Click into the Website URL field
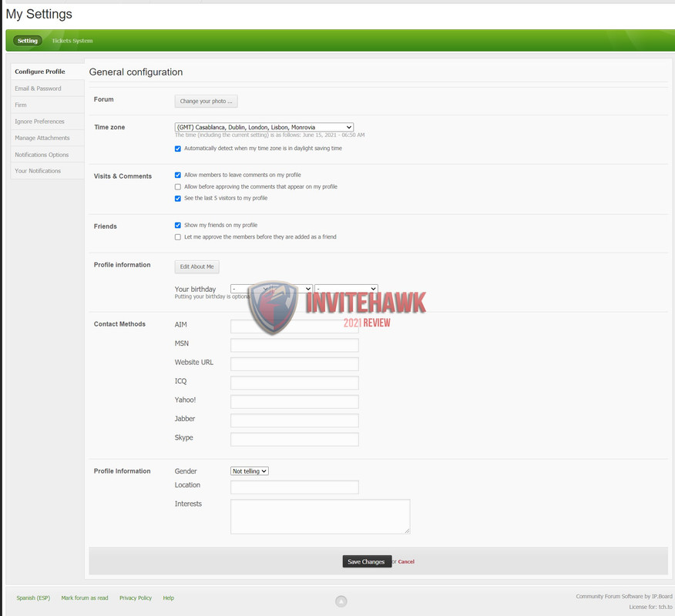The height and width of the screenshot is (616, 675). [294, 364]
